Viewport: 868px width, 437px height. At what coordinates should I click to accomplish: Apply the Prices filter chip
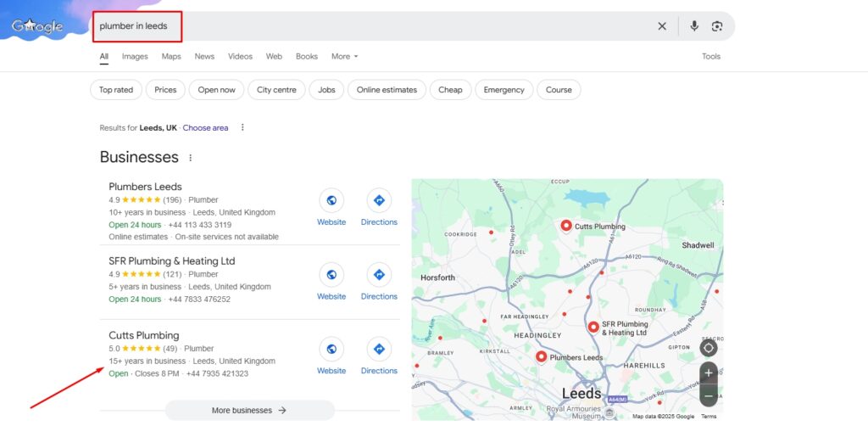click(x=165, y=90)
